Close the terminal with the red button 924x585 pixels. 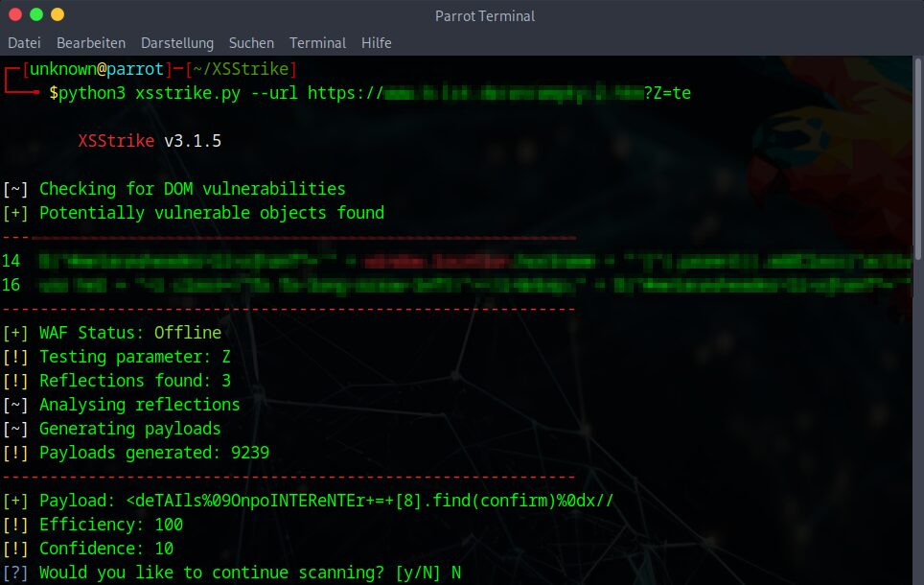click(x=15, y=14)
